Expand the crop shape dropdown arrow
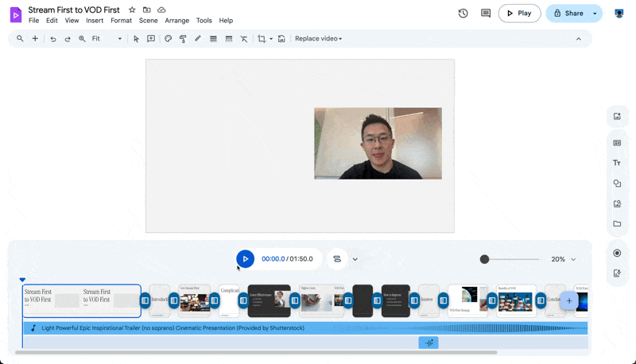 pyautogui.click(x=271, y=39)
